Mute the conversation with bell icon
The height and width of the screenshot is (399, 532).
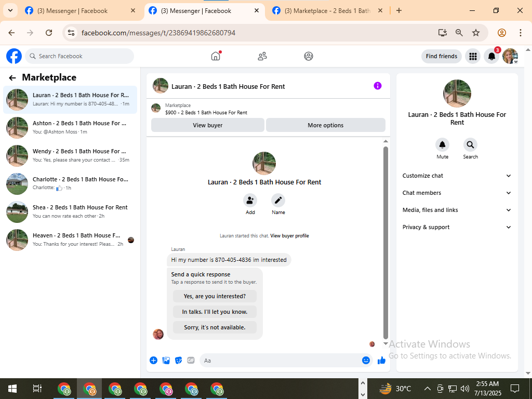pos(442,145)
